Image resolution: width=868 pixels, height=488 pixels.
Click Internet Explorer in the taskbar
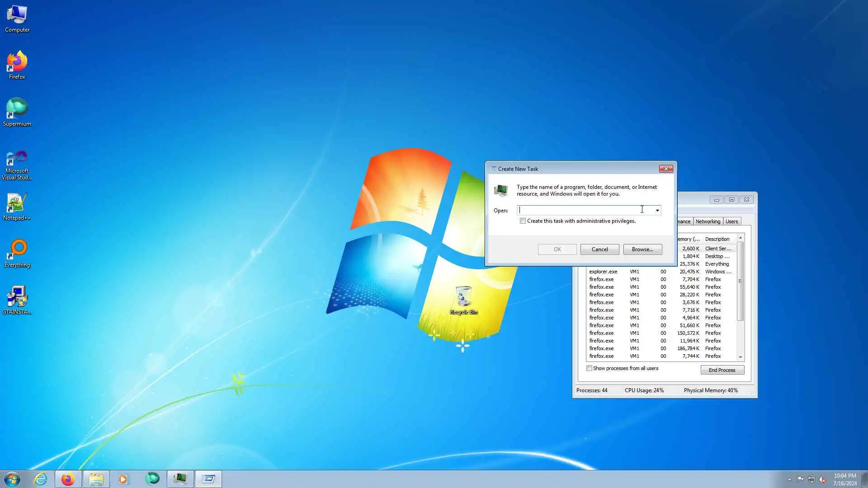click(41, 479)
